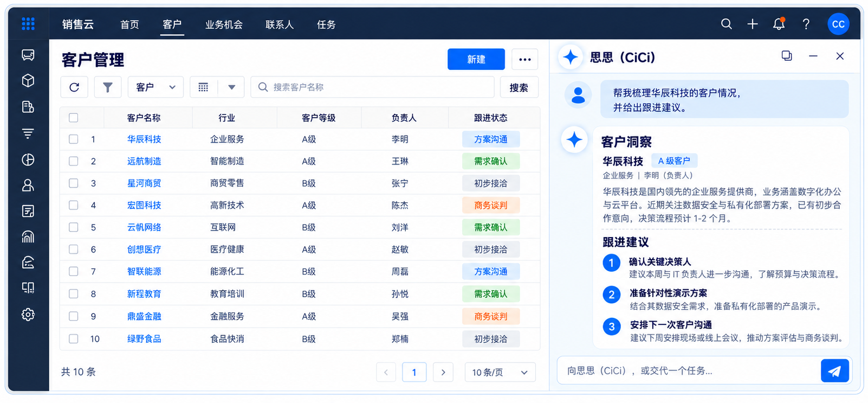The height and width of the screenshot is (403, 868).
Task: Open the 客户 filter dropdown
Action: pos(156,87)
